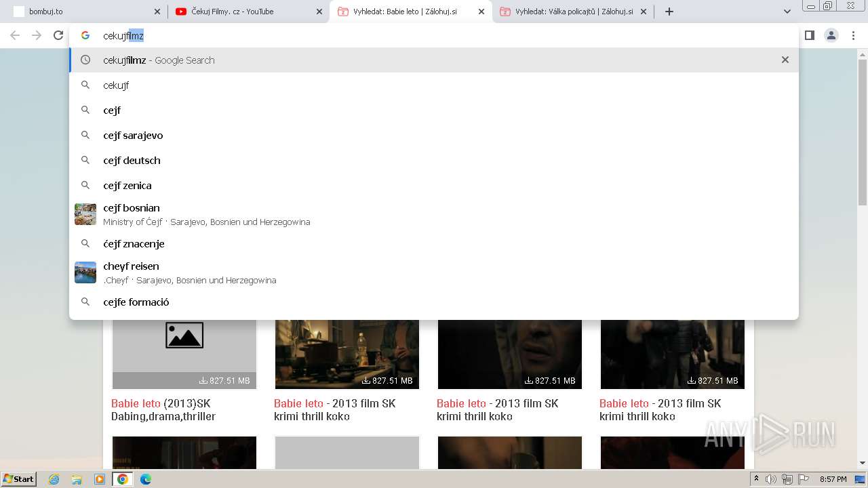Select the cejf deutsch suggestion

(x=434, y=161)
